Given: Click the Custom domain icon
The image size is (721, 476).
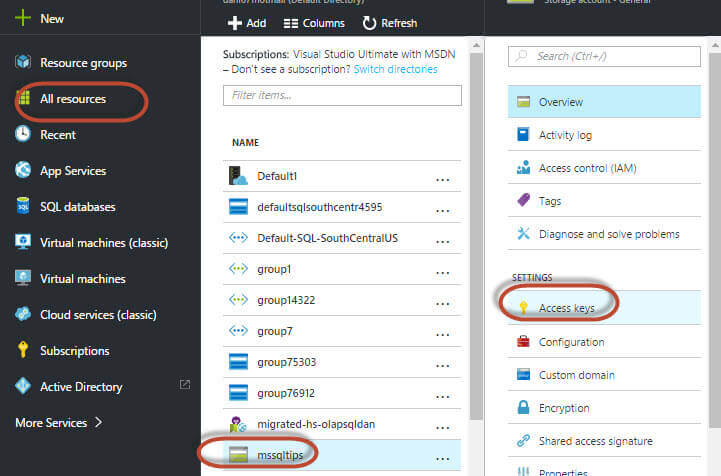Looking at the screenshot, I should pos(523,374).
